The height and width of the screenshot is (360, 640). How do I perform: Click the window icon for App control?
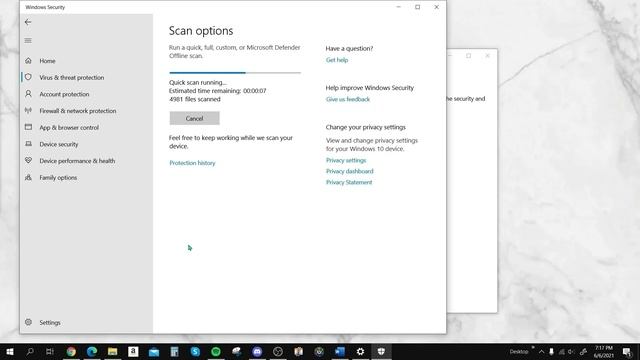click(28, 127)
